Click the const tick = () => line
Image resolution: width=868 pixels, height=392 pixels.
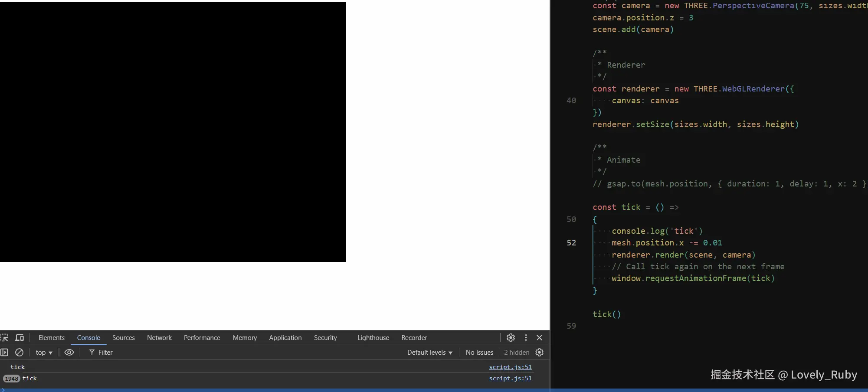[x=635, y=207]
